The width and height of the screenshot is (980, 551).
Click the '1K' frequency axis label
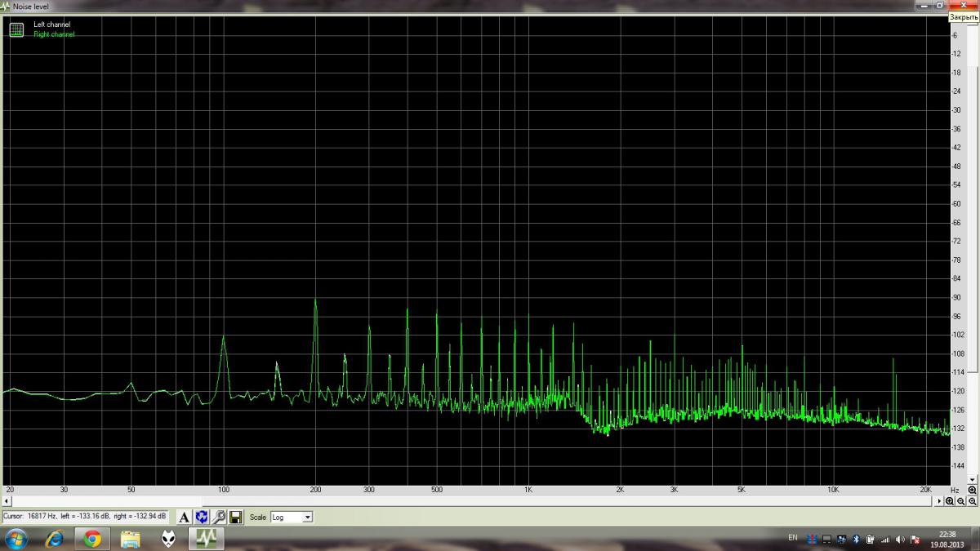[x=528, y=490]
